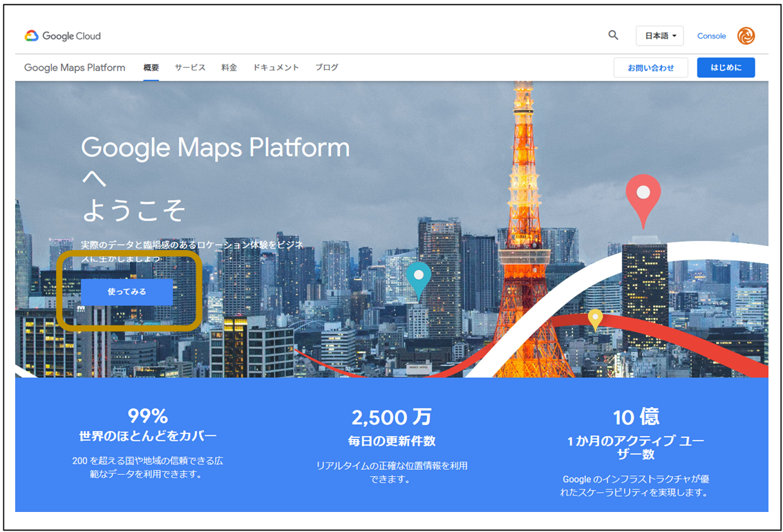Switch to the サービス tab

click(189, 67)
